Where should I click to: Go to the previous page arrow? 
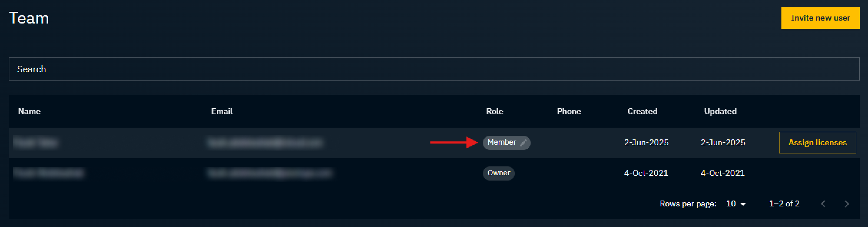click(823, 204)
